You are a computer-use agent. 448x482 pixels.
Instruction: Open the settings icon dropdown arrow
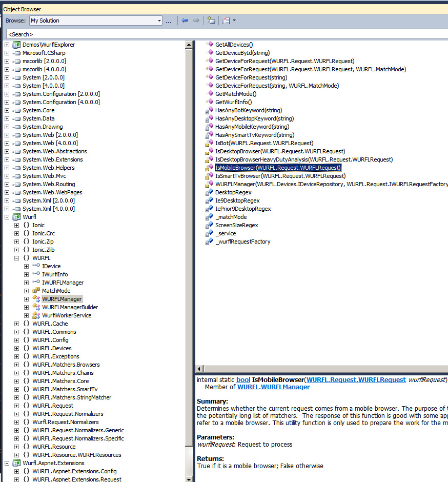tap(234, 21)
